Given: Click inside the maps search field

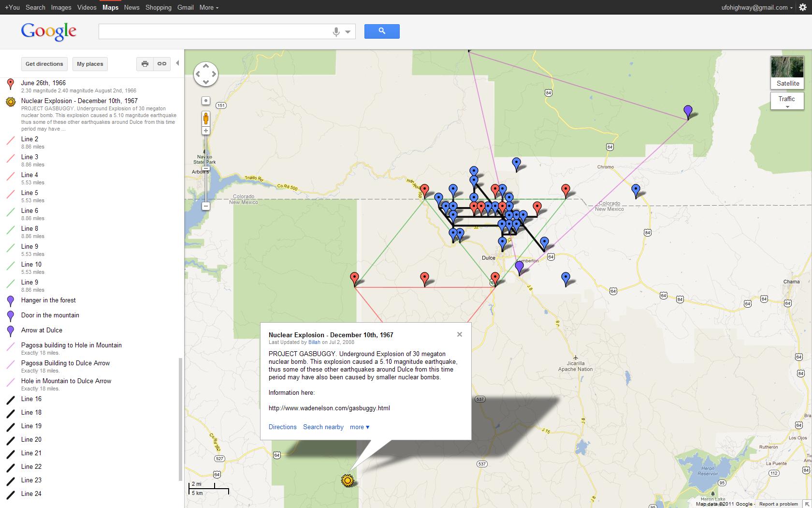Looking at the screenshot, I should tap(214, 31).
